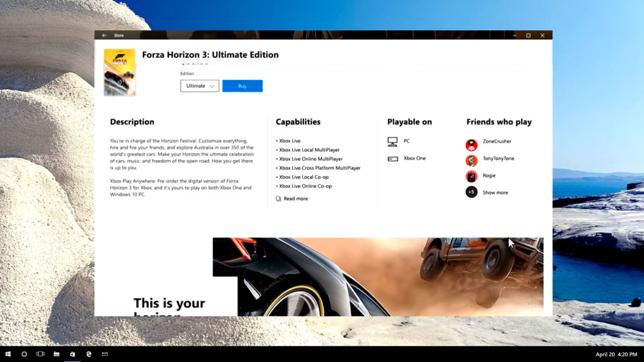
Task: Click Rogie's avatar icon
Action: 470,176
